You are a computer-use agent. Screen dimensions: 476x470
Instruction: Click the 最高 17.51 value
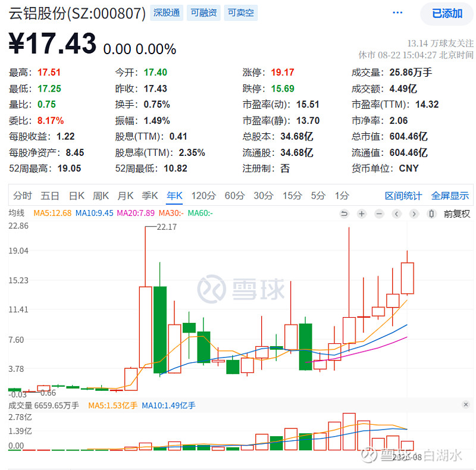[x=49, y=73]
